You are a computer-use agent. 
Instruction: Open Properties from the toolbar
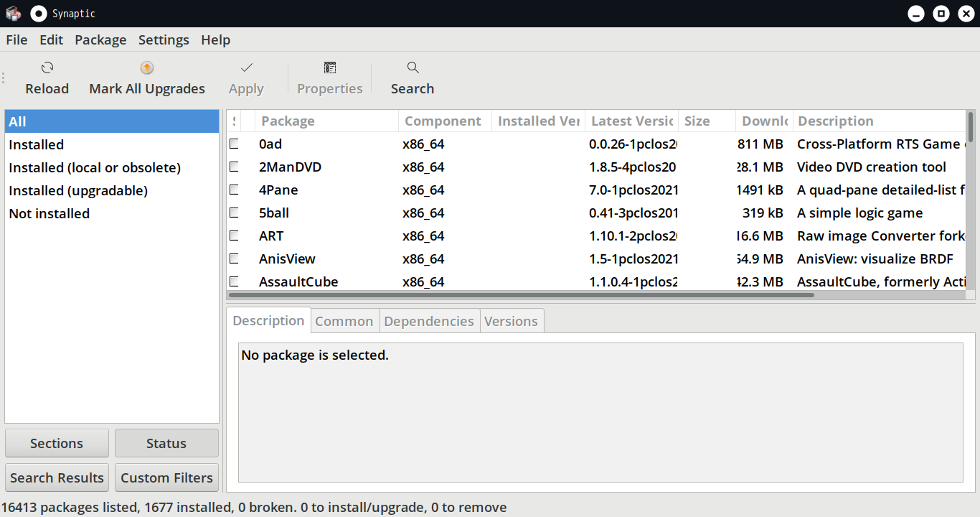click(330, 78)
